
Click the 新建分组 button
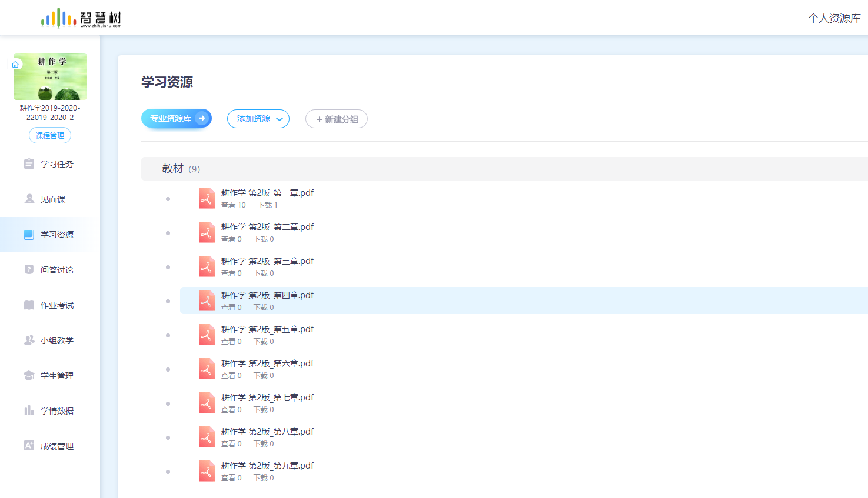(337, 119)
